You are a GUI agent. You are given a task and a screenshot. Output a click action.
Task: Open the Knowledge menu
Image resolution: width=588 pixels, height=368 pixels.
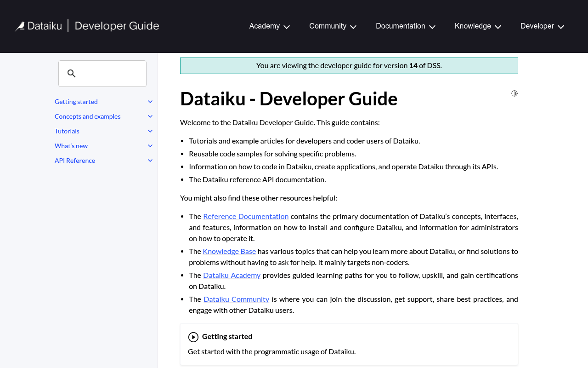click(x=473, y=26)
